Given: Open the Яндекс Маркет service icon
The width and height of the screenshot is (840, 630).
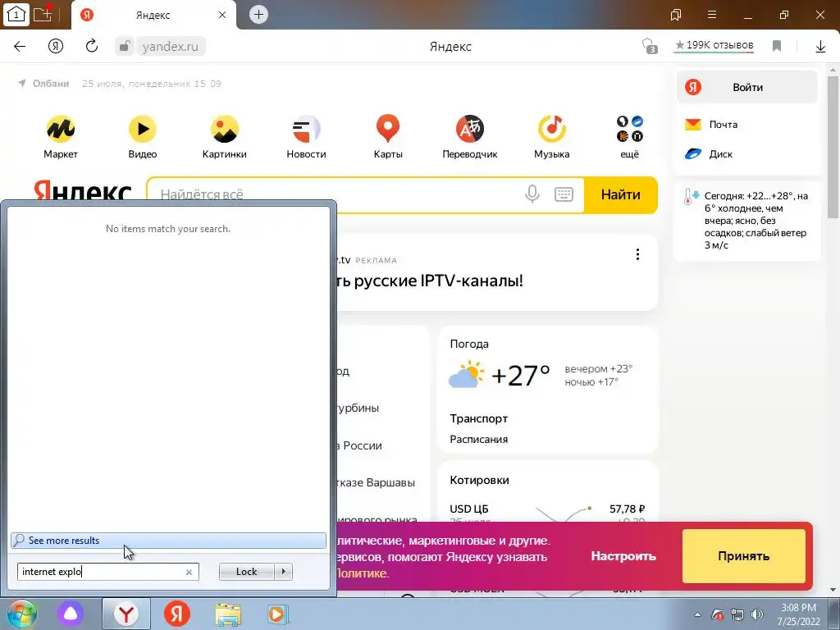Looking at the screenshot, I should pyautogui.click(x=61, y=129).
